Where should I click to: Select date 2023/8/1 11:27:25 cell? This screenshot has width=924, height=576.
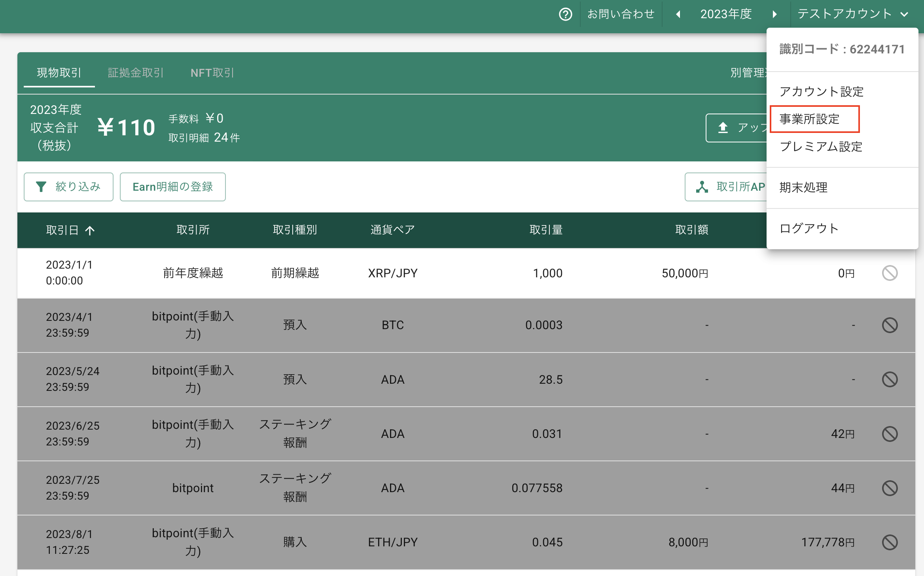[69, 542]
